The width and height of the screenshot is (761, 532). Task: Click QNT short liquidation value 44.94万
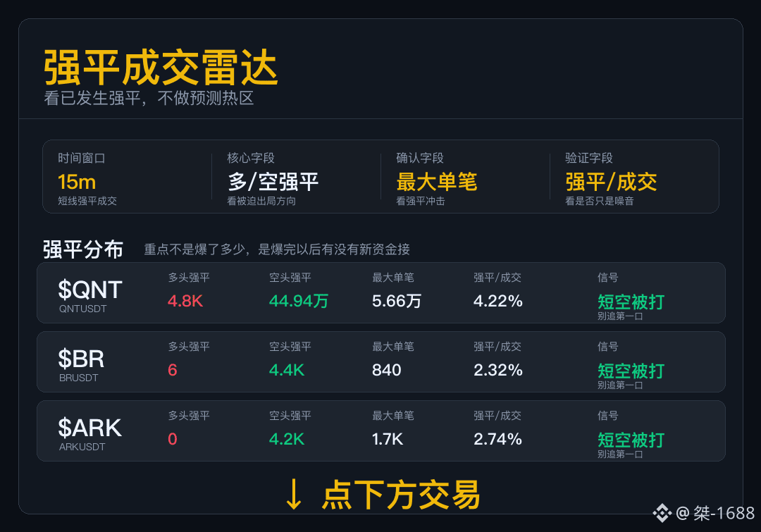(299, 301)
